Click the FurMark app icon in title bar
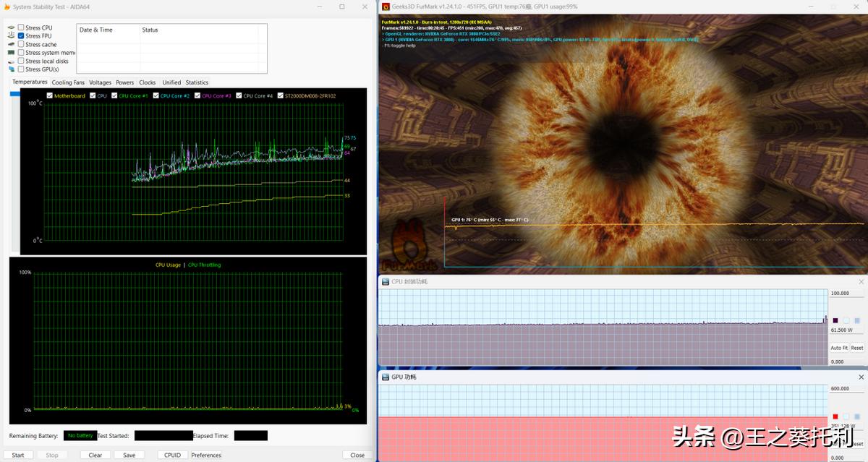This screenshot has width=868, height=462. tap(386, 7)
